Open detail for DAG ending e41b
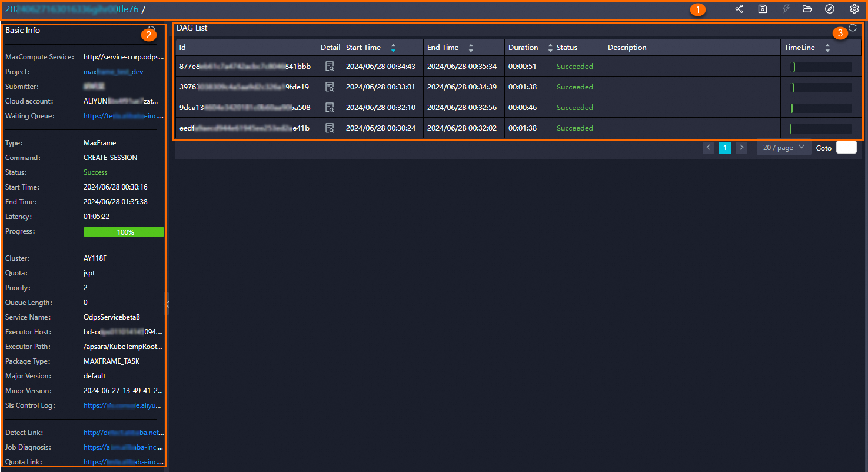 330,128
